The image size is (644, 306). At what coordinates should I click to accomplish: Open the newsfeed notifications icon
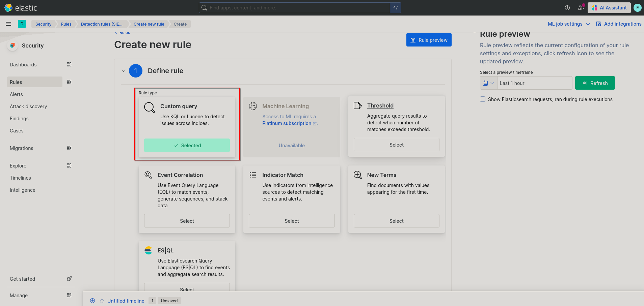coord(581,8)
